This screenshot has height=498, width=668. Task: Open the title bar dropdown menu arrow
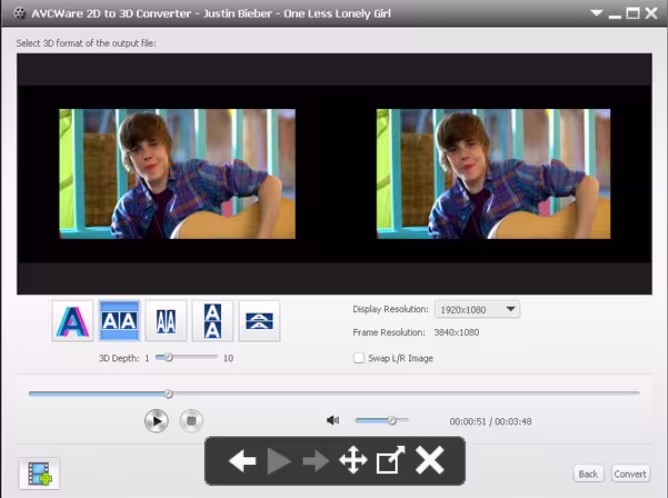pyautogui.click(x=596, y=13)
